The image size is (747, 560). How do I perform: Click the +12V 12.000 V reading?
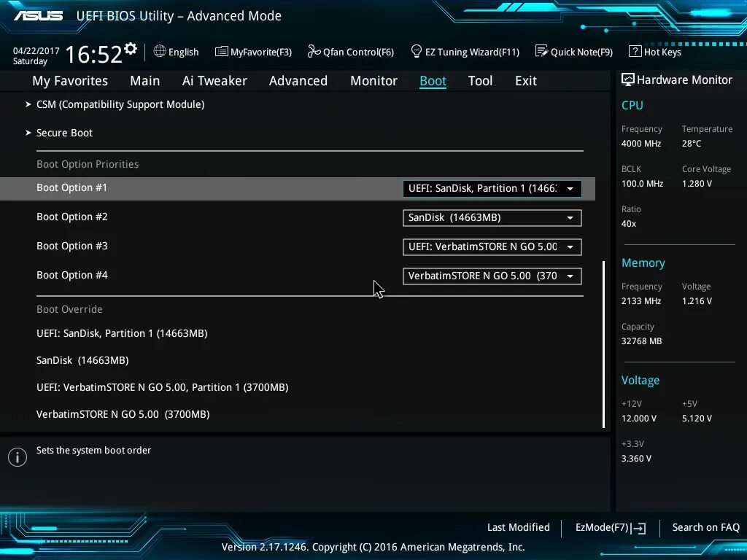[639, 418]
